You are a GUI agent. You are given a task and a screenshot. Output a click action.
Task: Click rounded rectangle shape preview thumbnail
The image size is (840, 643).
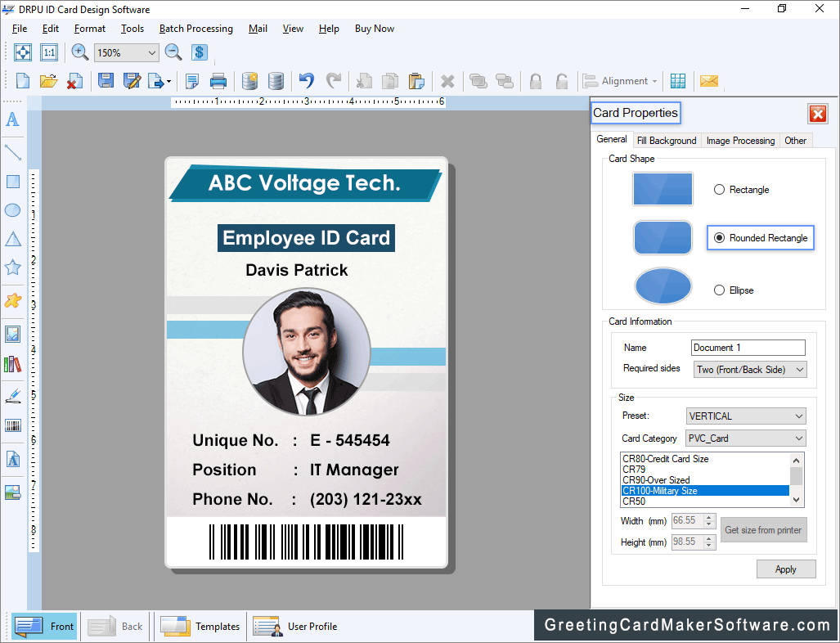click(x=663, y=238)
